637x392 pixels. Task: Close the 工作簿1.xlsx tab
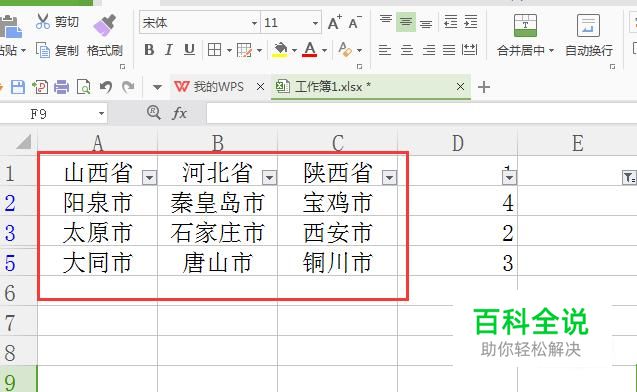460,87
